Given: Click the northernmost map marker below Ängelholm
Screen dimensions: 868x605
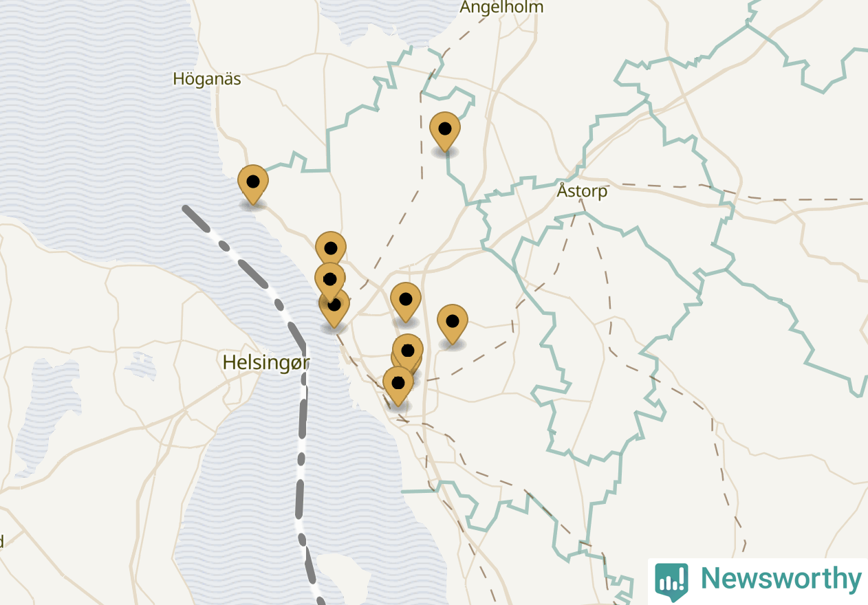Looking at the screenshot, I should pyautogui.click(x=445, y=131).
